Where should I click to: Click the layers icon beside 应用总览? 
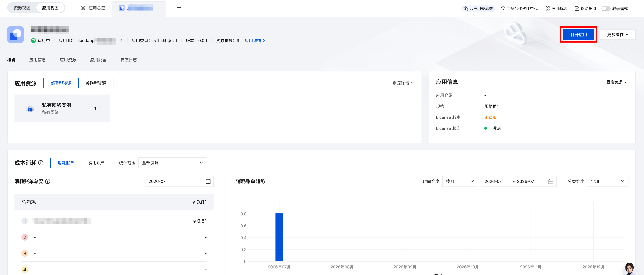(x=83, y=8)
